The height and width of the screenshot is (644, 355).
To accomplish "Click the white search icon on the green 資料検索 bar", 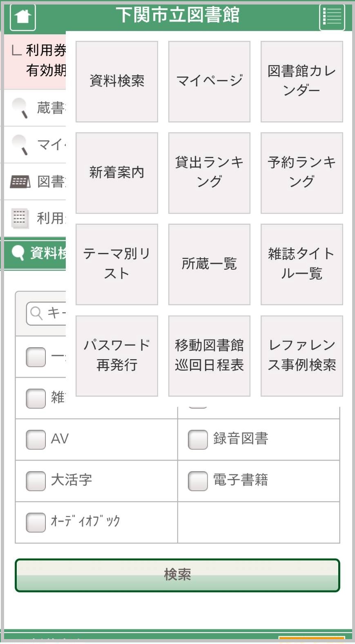I will coord(18,253).
